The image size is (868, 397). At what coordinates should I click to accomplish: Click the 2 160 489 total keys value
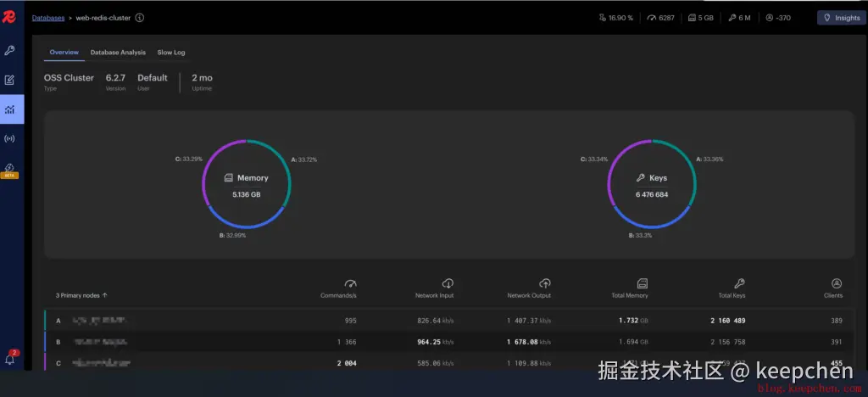tap(728, 321)
